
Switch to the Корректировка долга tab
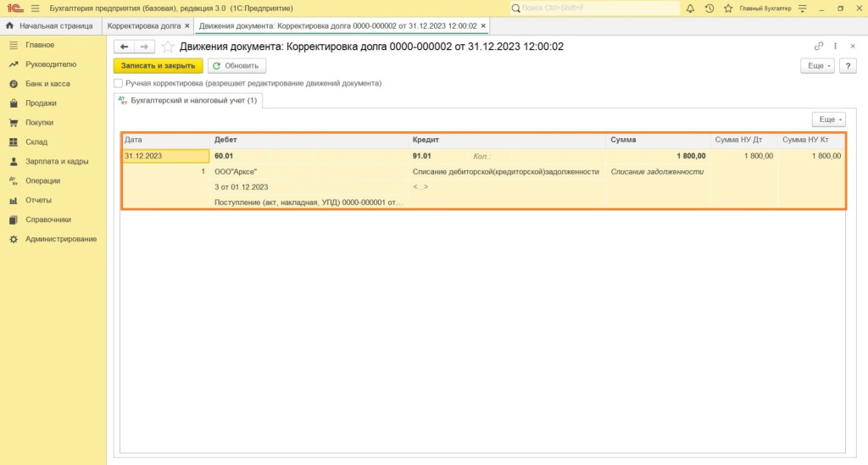[143, 26]
